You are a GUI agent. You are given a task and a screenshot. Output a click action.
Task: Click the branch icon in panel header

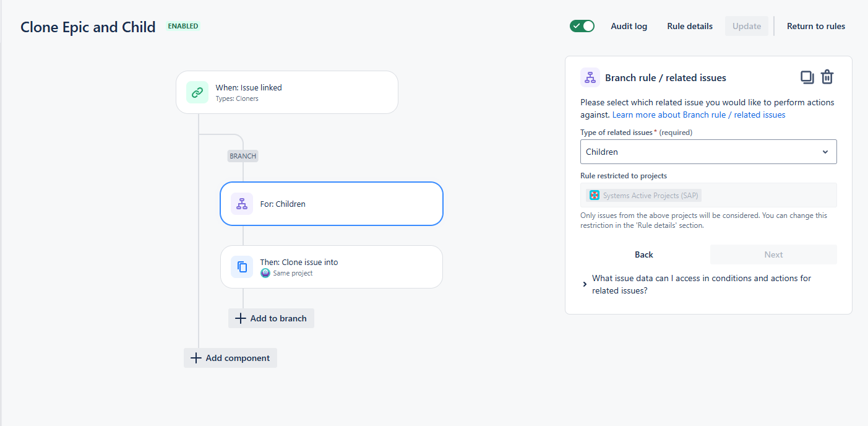point(590,77)
